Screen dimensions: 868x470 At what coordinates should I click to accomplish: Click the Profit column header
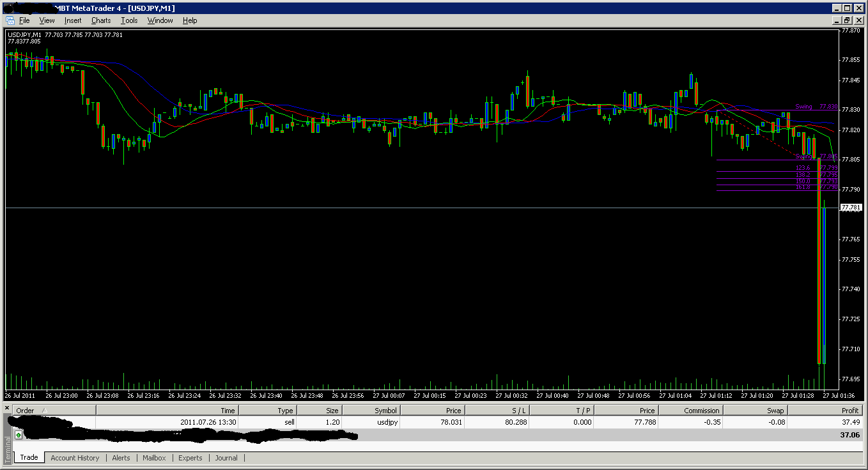tap(825, 411)
